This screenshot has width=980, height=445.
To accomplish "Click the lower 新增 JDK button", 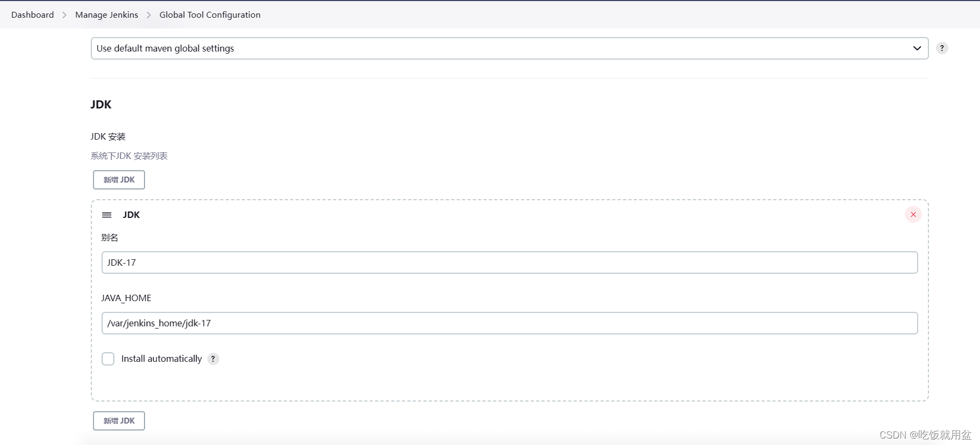I will [x=119, y=420].
